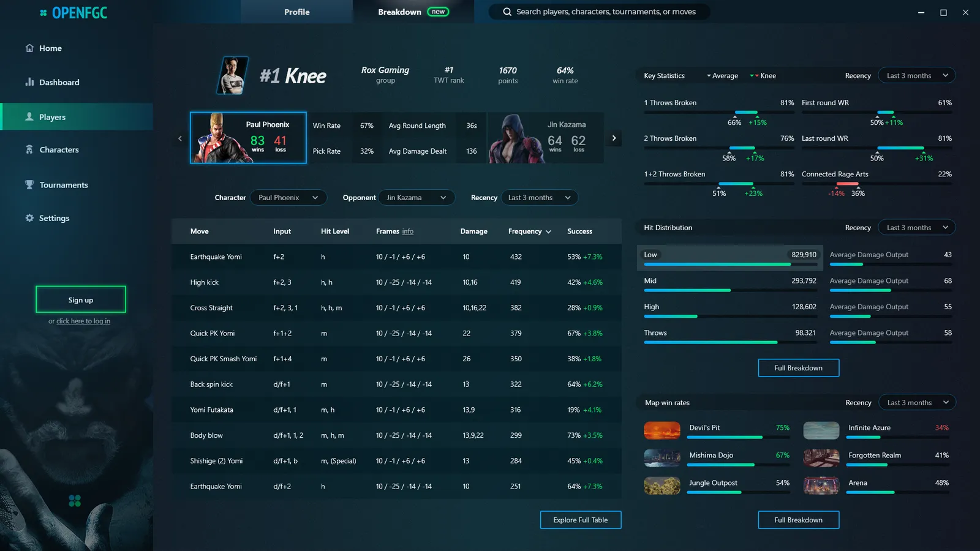Click the Rox Gaming group label

385,74
